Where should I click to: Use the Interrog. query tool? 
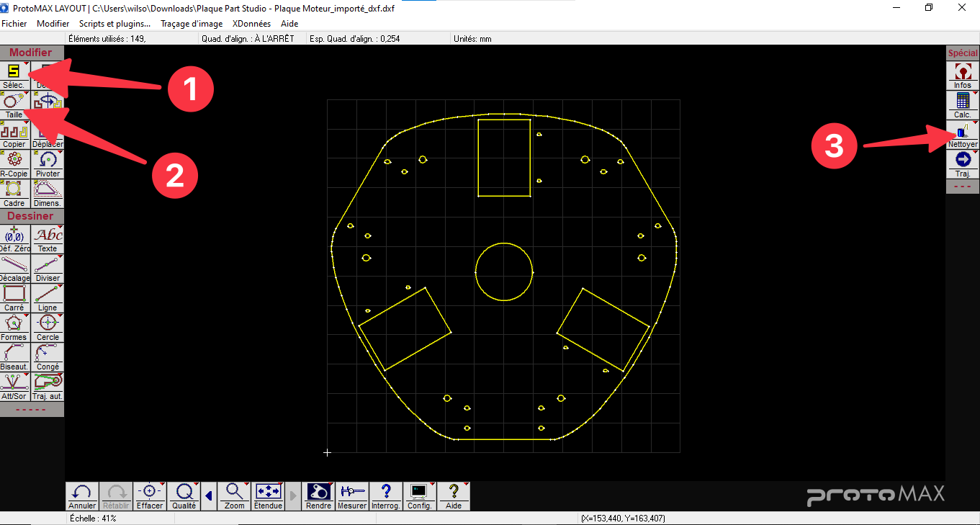[386, 496]
